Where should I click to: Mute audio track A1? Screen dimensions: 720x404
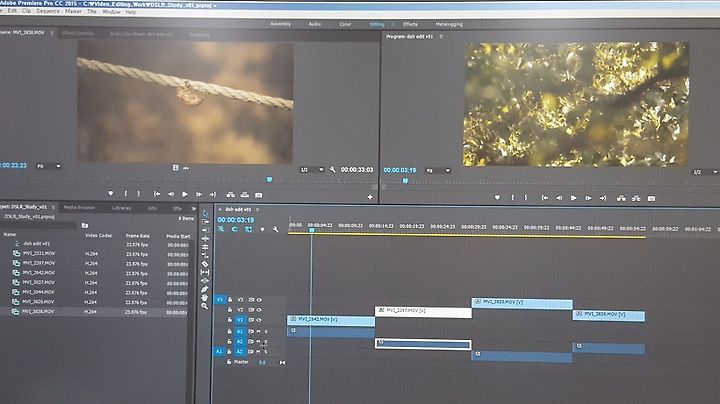259,331
